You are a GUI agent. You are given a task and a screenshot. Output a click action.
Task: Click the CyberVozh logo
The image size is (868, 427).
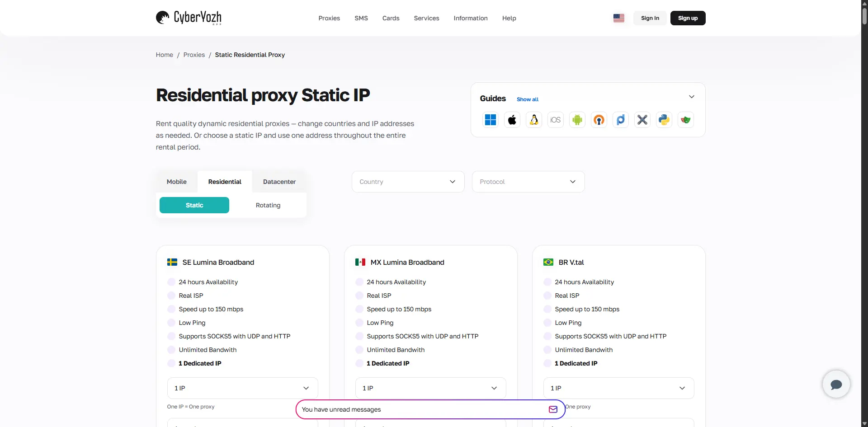[x=189, y=18]
